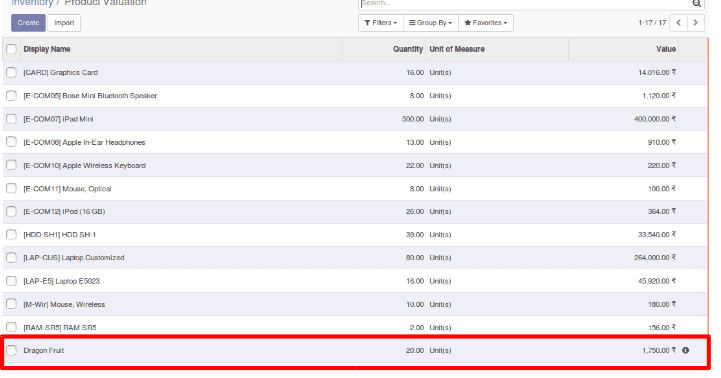This screenshot has height=378, width=721.
Task: Click the 14,016.00 value cell
Action: click(657, 73)
